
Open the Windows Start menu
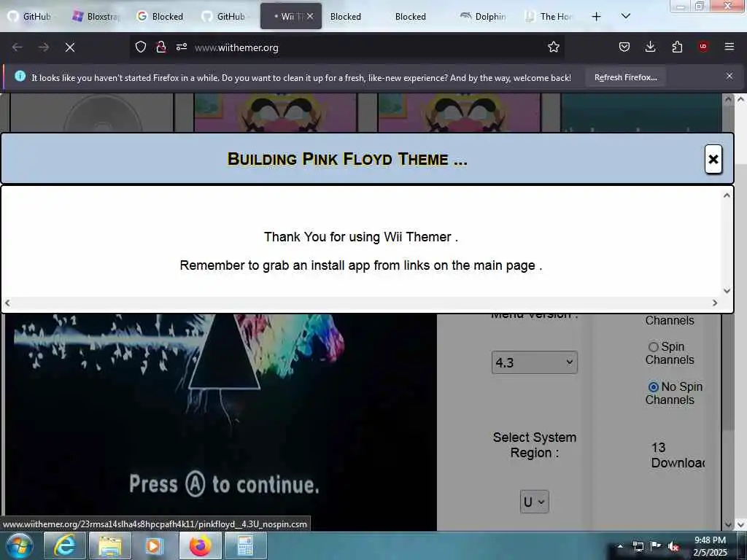pos(20,545)
